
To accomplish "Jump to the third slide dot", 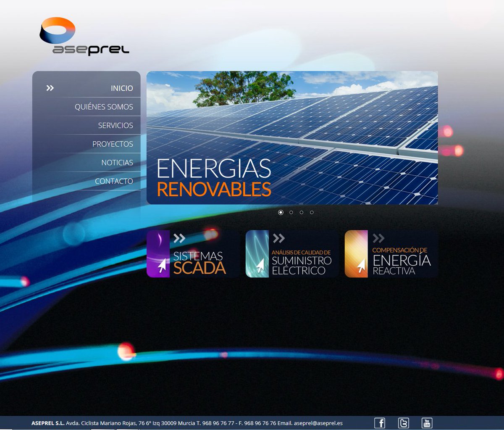I will [301, 212].
